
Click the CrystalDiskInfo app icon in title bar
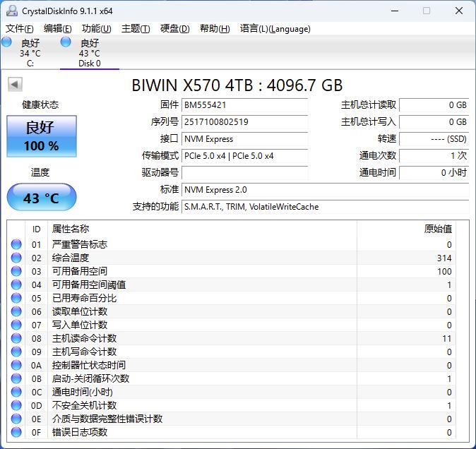12,11
